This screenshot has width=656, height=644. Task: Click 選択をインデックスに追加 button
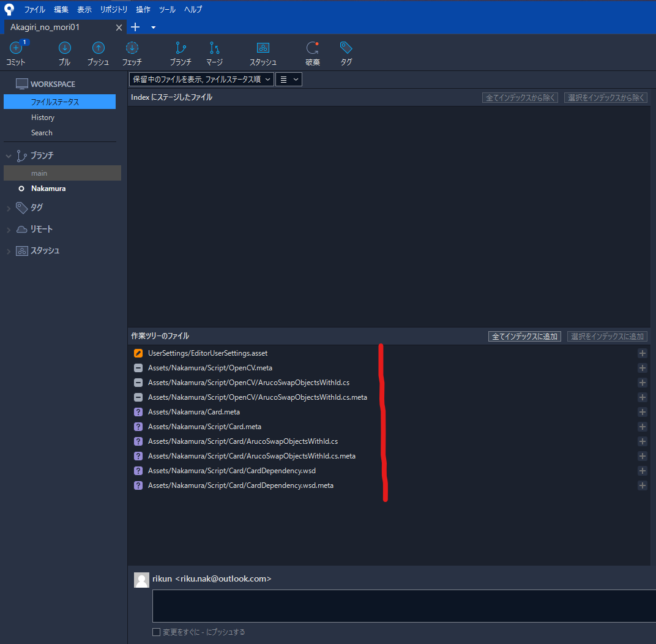click(607, 337)
